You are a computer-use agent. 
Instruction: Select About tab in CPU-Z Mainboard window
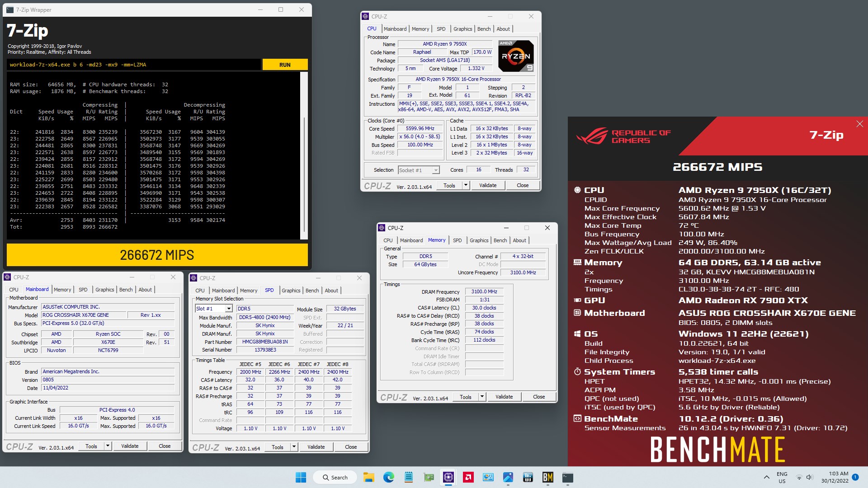coord(145,290)
